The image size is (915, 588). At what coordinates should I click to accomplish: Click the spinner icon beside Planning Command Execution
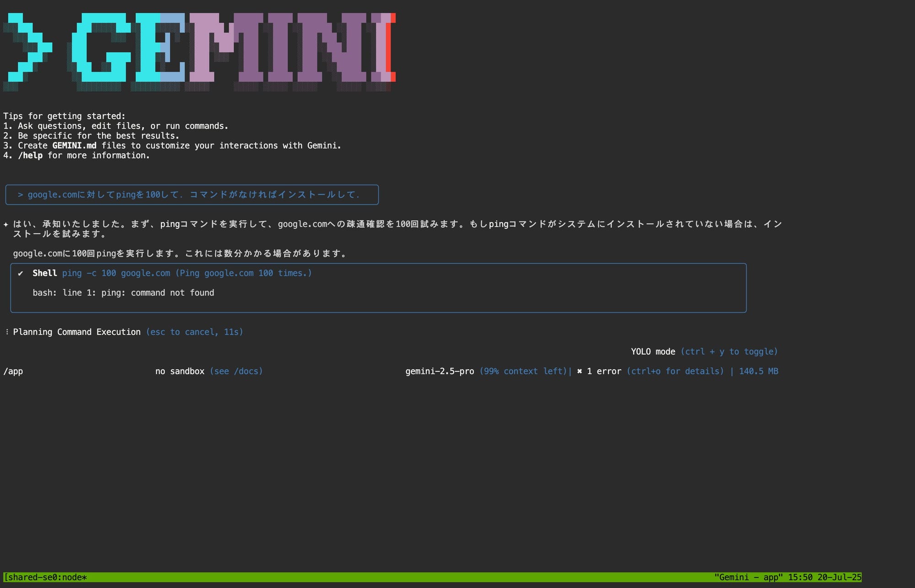[7, 332]
